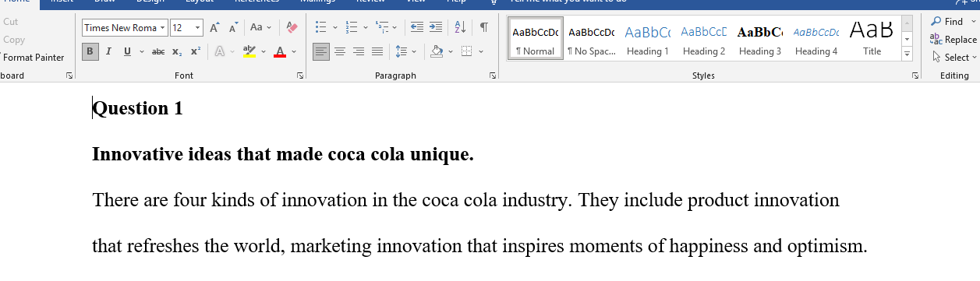The width and height of the screenshot is (980, 281).
Task: Click Replace button in Editing
Action: point(953,39)
